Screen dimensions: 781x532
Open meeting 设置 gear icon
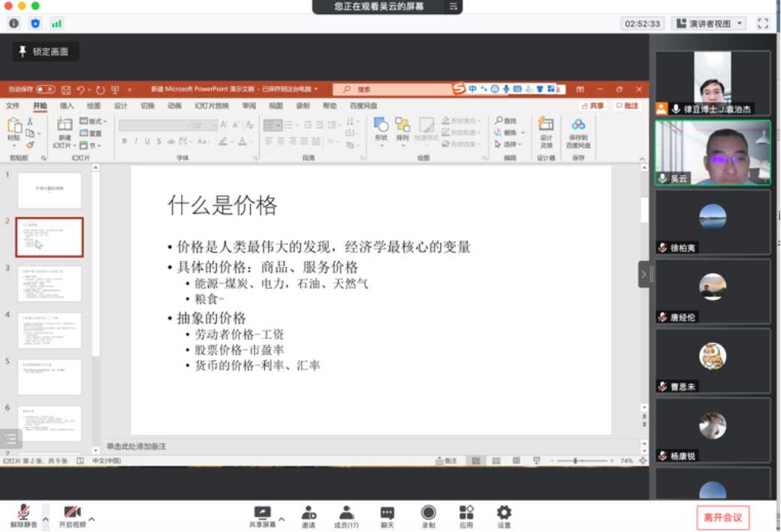(504, 514)
